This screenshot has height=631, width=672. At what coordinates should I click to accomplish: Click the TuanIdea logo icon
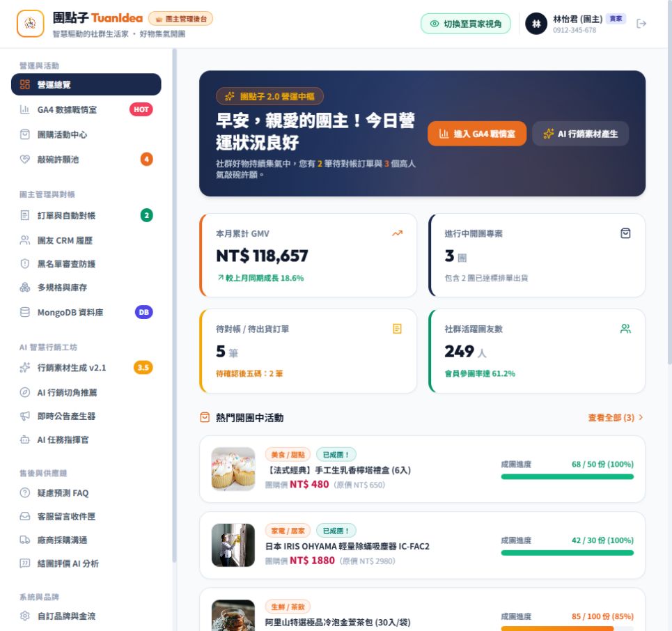[x=31, y=24]
